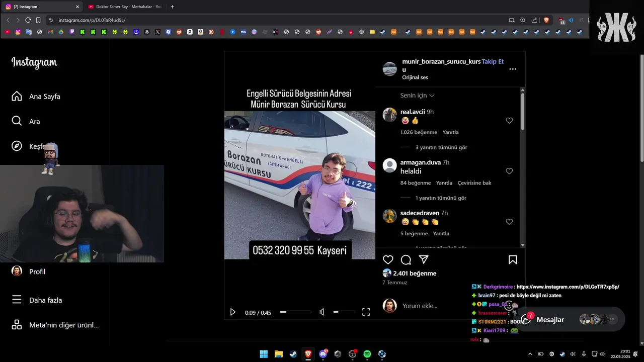Click the share icon in address bar
Screen dimensions: 644x362
coord(534,20)
